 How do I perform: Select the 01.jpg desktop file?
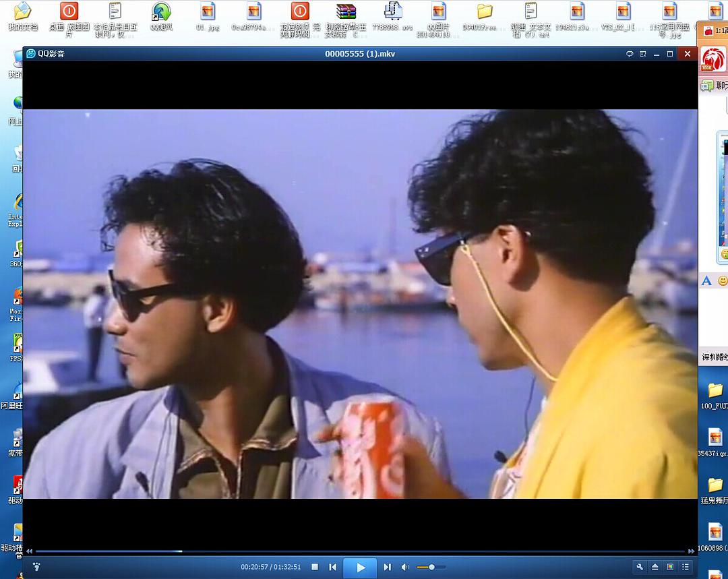point(208,17)
